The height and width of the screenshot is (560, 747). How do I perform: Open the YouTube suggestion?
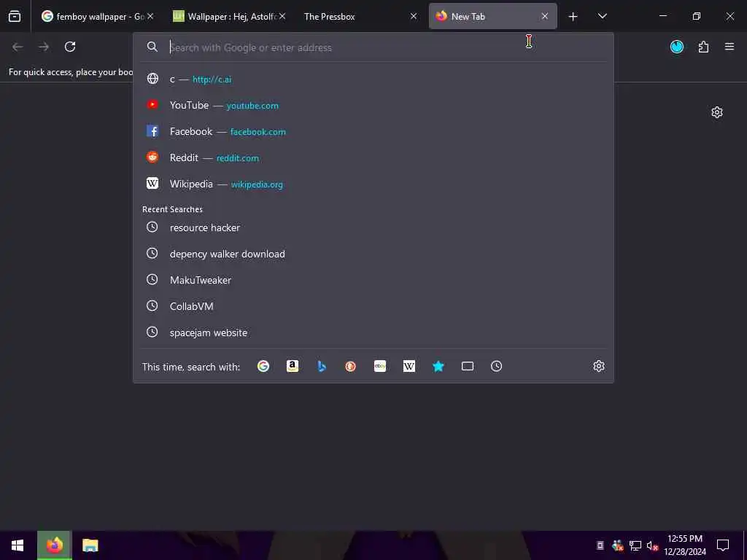(x=373, y=105)
